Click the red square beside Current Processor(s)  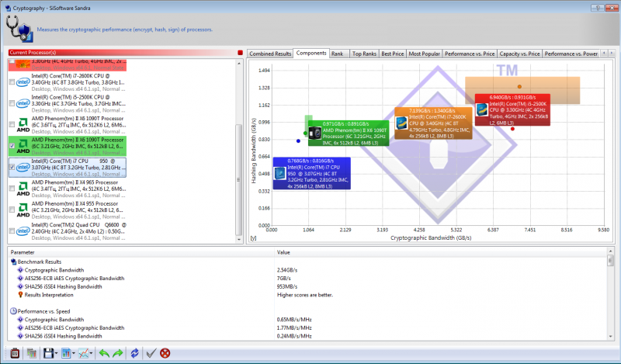240,53
